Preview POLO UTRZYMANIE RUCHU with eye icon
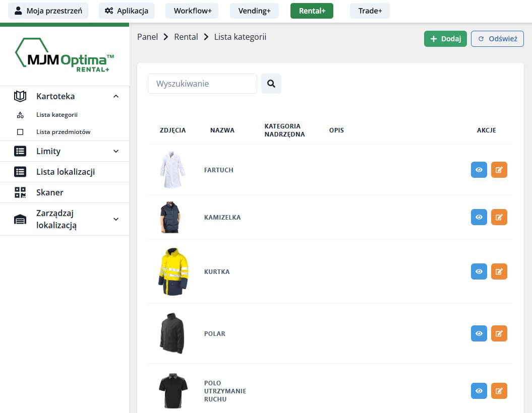 [479, 391]
